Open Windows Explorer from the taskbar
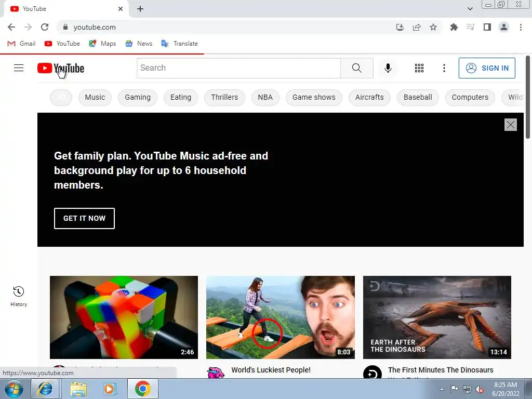 click(x=78, y=389)
